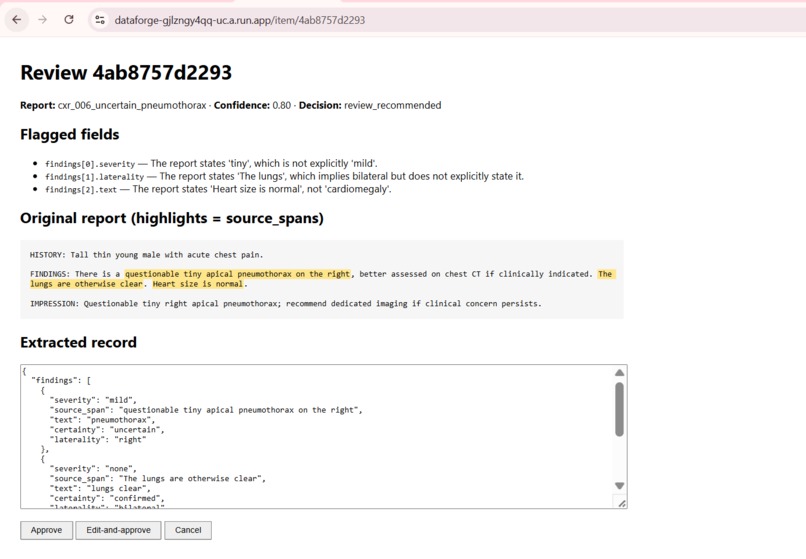Click the 'Review 4ab8757d2293' heading

coord(126,73)
